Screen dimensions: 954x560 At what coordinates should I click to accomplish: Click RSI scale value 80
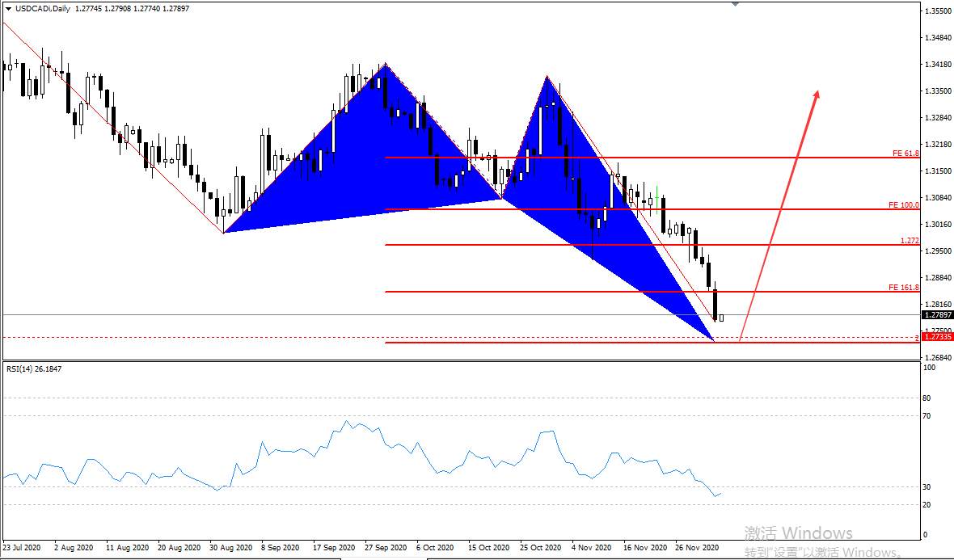[x=927, y=399]
